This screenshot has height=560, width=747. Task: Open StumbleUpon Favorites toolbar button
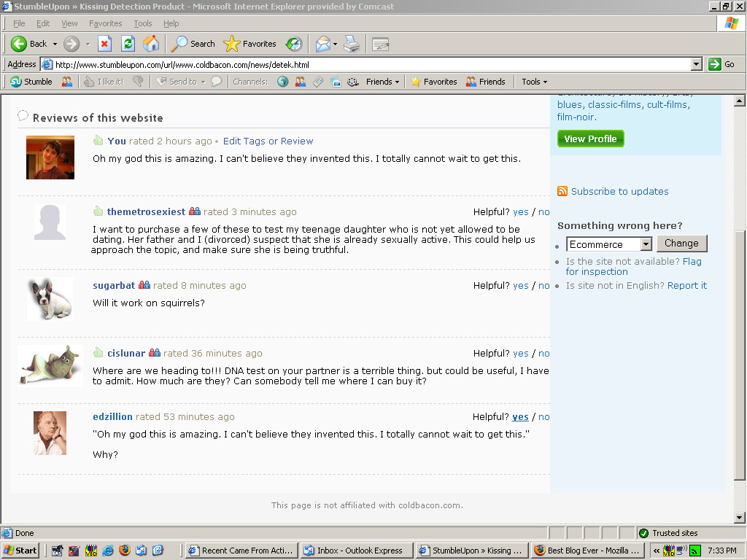coord(434,82)
